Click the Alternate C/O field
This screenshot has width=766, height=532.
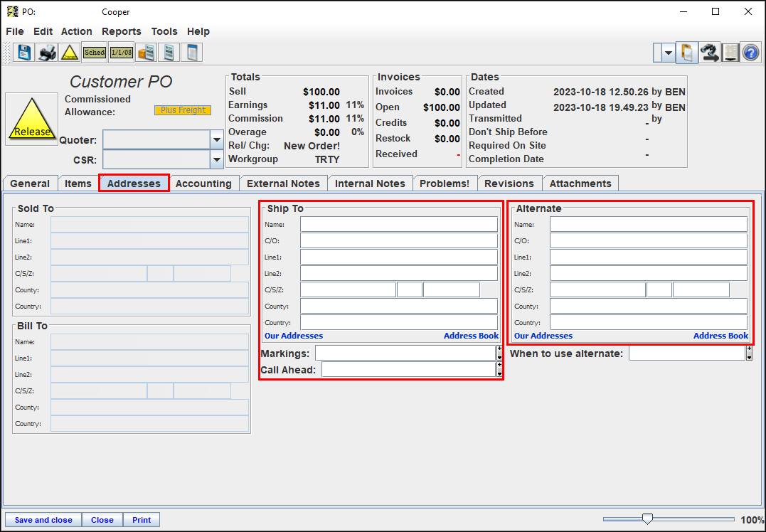(x=649, y=241)
